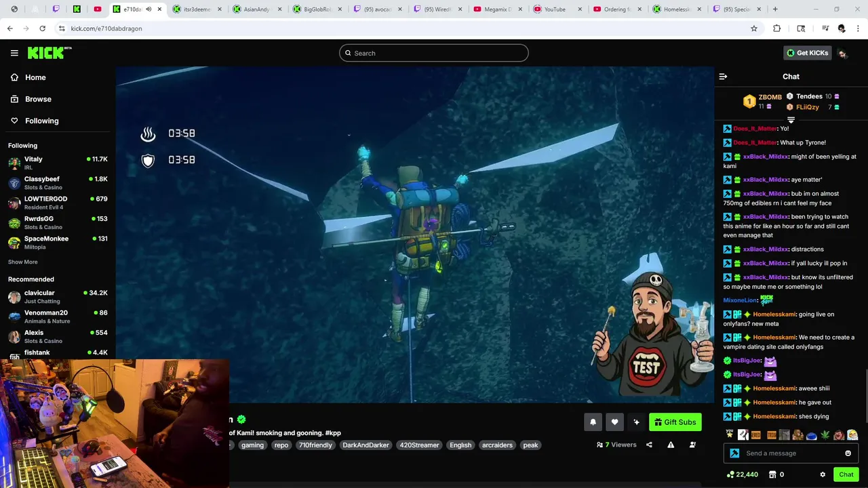Click the 710friendly tag
This screenshot has height=488, width=868.
click(315, 445)
